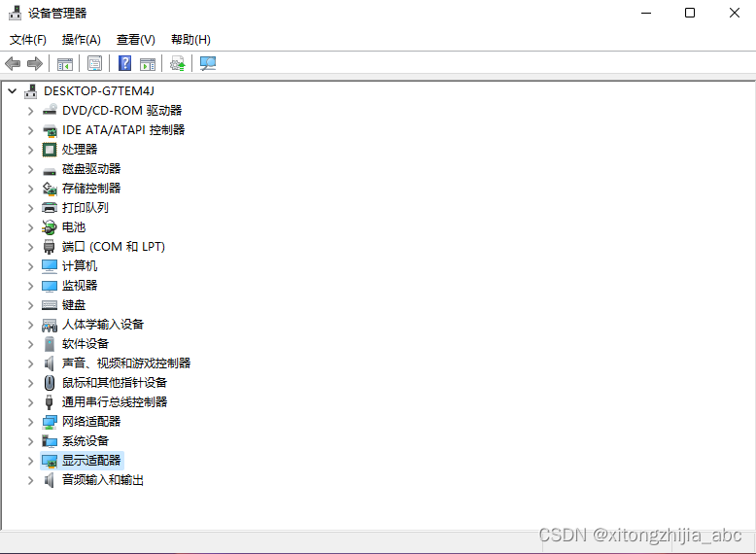Click the processor chip icon
The image size is (756, 554).
[x=50, y=150]
